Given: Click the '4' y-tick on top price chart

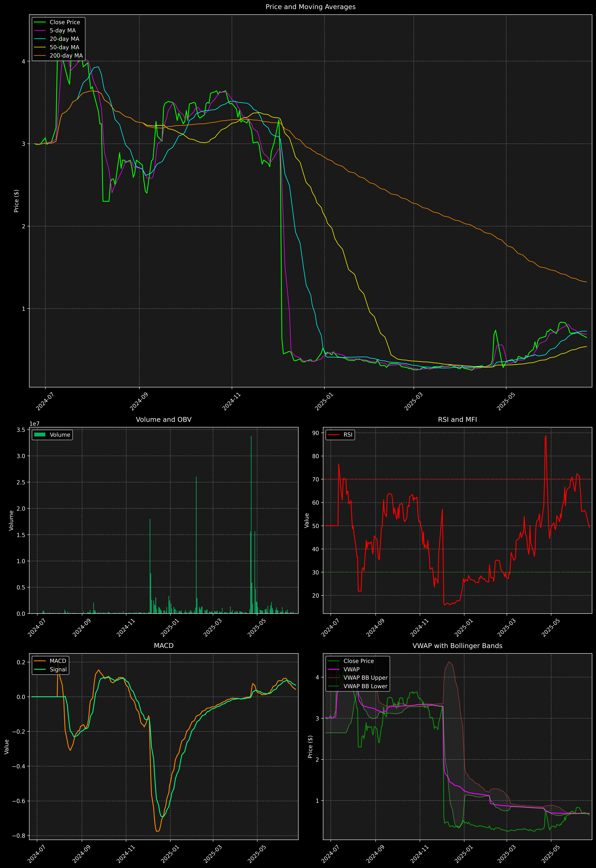Looking at the screenshot, I should (x=23, y=61).
